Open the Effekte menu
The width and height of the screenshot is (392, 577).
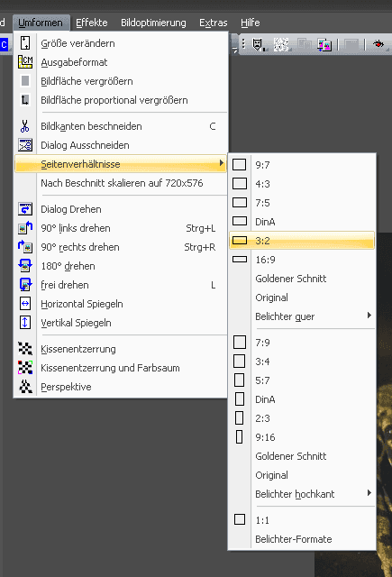(92, 23)
